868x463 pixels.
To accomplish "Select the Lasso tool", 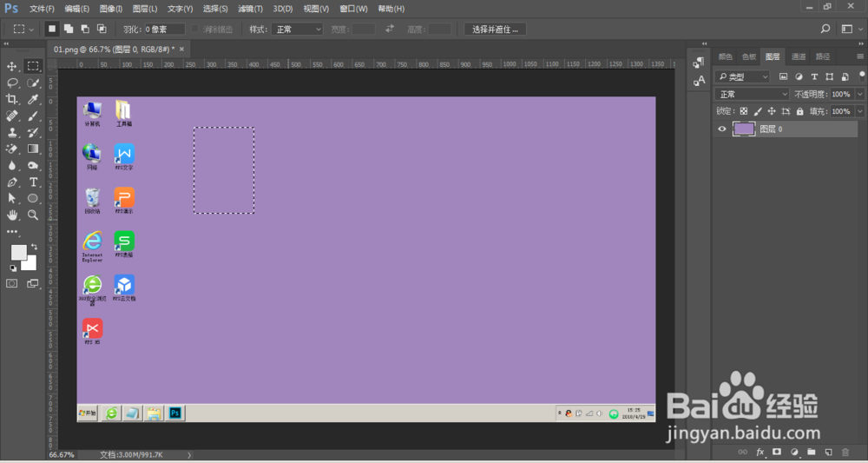I will tap(11, 83).
